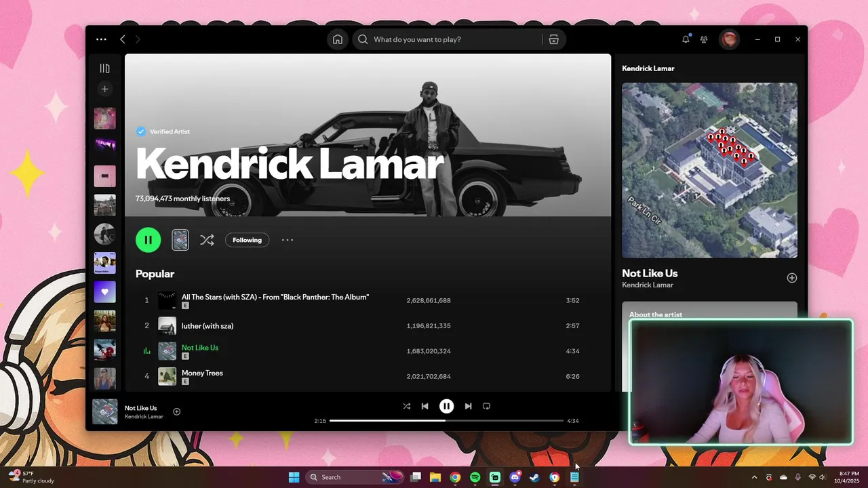This screenshot has height=488, width=868.
Task: Open Friend Activity icon
Action: pos(704,39)
